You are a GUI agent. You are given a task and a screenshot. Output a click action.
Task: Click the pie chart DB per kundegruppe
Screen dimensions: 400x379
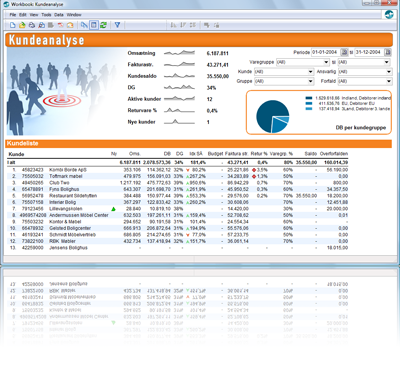(x=272, y=117)
